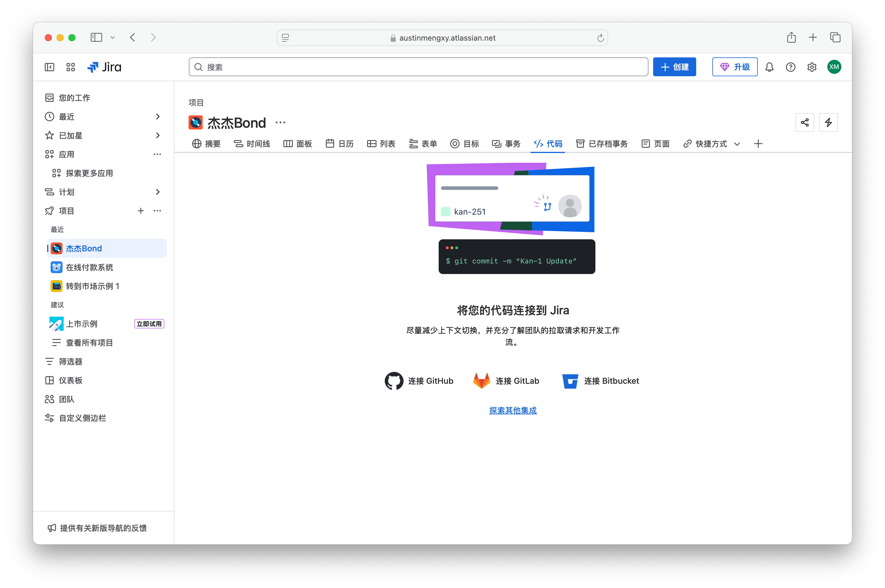Viewport: 885px width, 588px height.
Task: Collapse the Jira sidebar panel icon
Action: point(49,67)
